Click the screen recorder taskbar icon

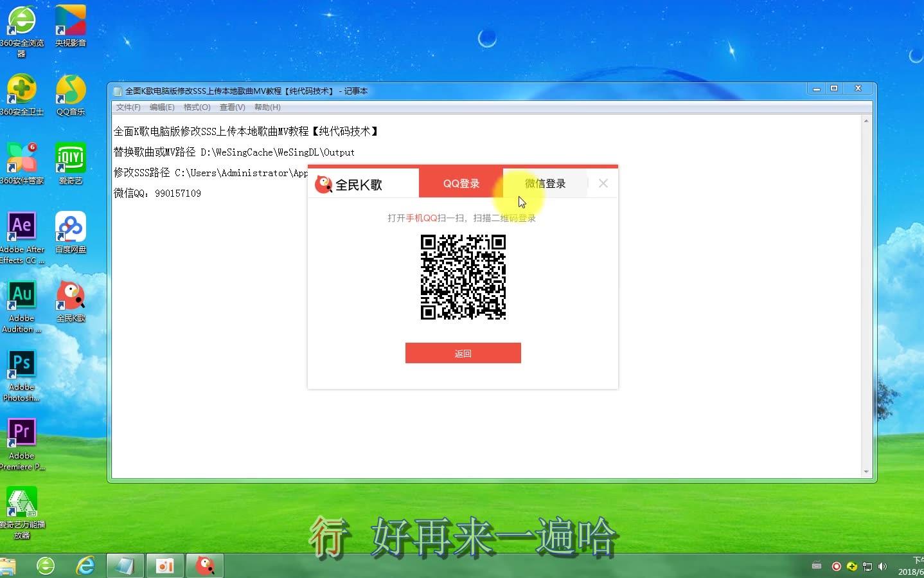pos(165,566)
